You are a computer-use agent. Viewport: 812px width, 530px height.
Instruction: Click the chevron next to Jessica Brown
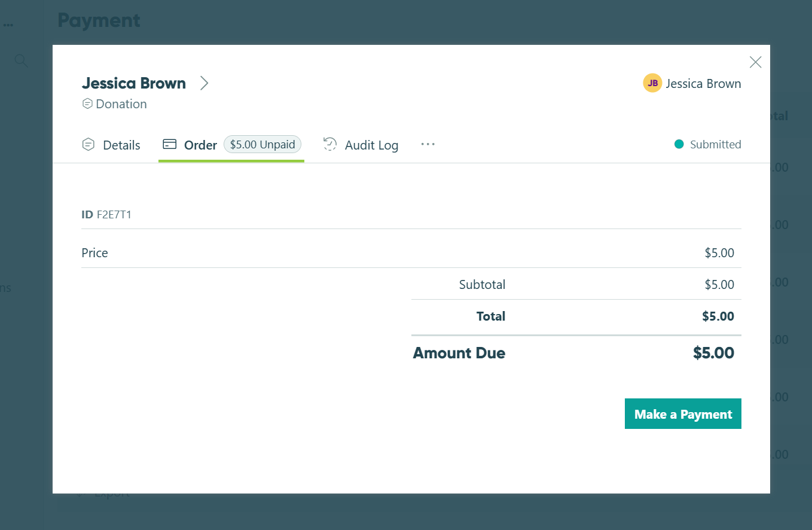pos(204,83)
